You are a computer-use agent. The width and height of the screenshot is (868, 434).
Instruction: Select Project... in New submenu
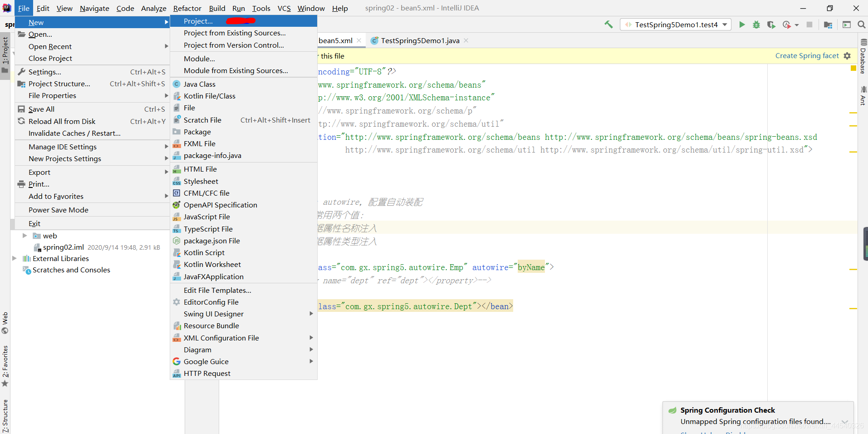tap(244, 21)
